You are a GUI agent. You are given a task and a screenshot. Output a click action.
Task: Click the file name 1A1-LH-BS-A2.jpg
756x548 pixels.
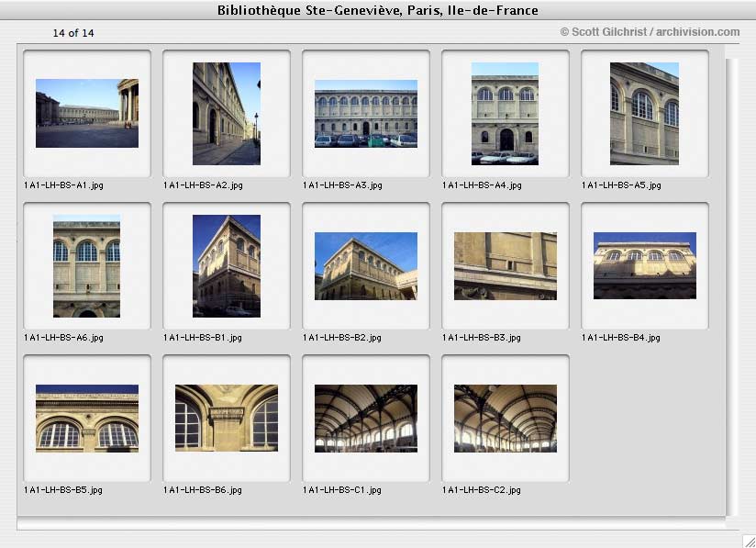[x=203, y=185]
